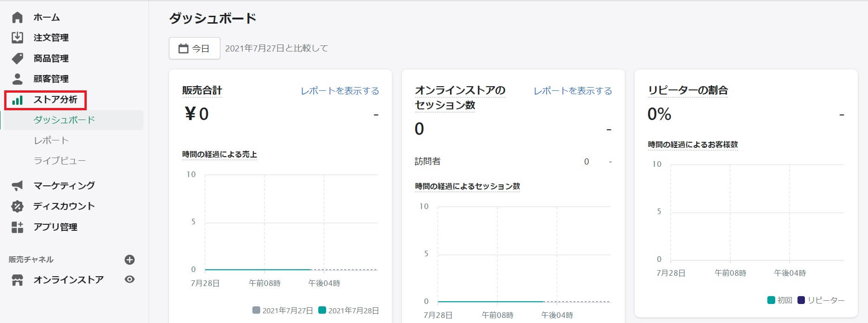Click the 時間の経過による売上 chart heading
Image resolution: width=868 pixels, height=323 pixels.
pyautogui.click(x=219, y=154)
